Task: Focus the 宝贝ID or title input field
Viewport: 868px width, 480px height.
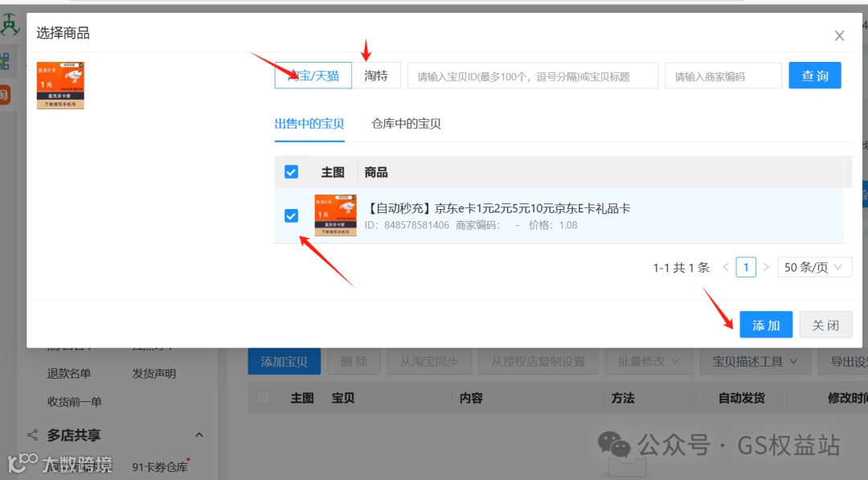Action: 533,76
